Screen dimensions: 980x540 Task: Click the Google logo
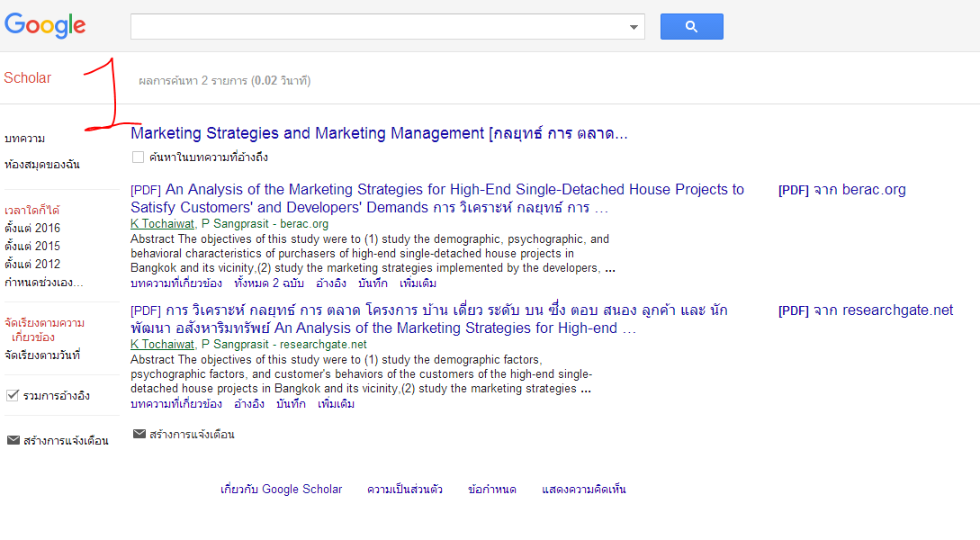(45, 25)
